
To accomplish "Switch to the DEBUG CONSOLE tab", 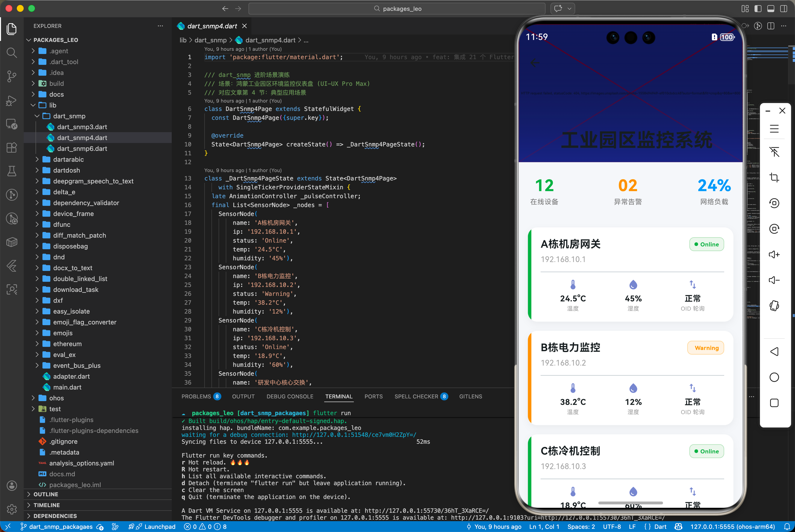I will point(290,396).
